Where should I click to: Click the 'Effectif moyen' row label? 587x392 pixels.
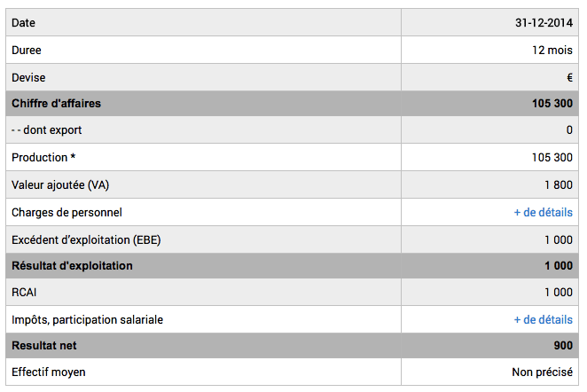pyautogui.click(x=49, y=372)
